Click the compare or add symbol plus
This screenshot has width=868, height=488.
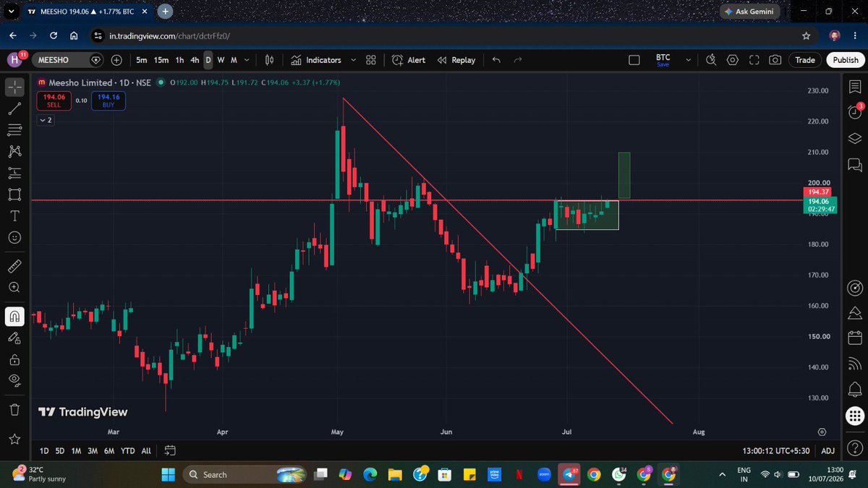[x=116, y=60]
